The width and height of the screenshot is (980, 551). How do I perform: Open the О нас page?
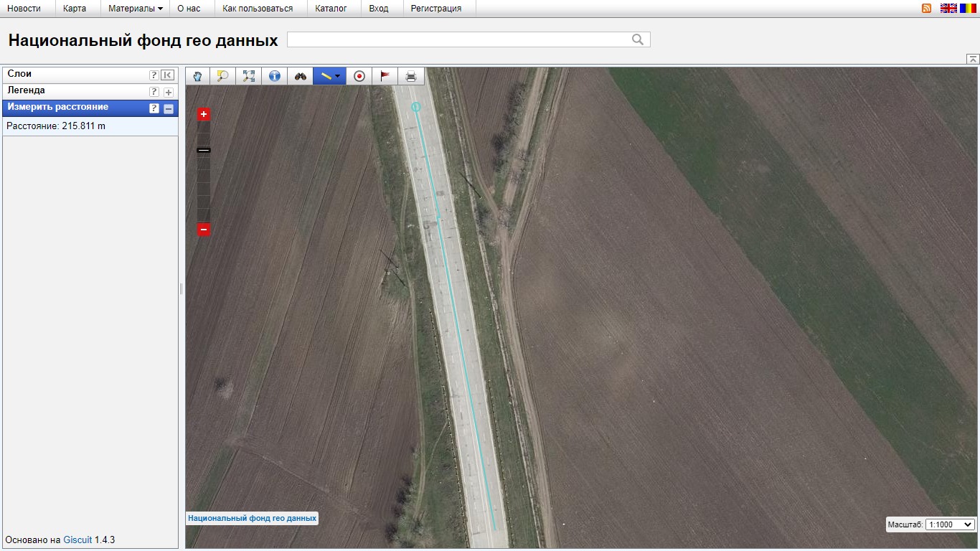tap(189, 9)
